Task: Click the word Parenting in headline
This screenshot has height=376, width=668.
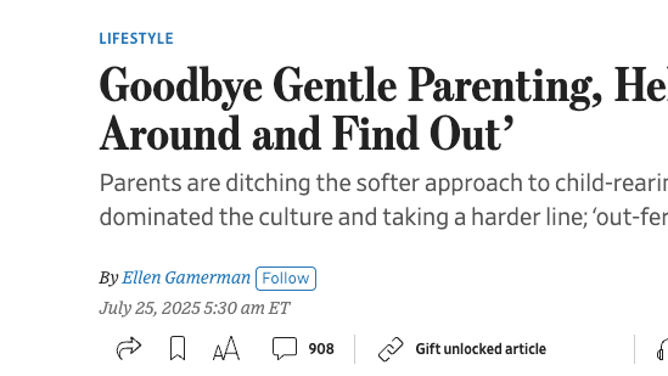Action: pos(505,87)
